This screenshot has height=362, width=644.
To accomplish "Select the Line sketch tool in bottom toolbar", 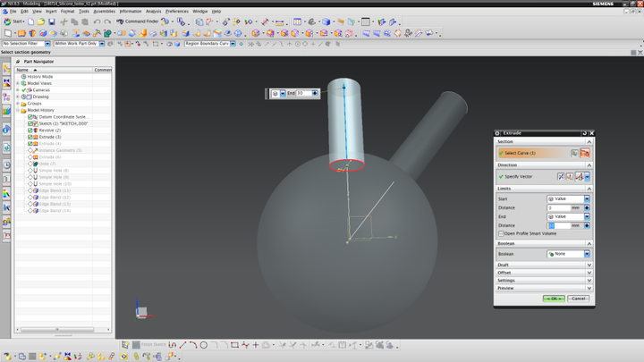I will [x=182, y=345].
